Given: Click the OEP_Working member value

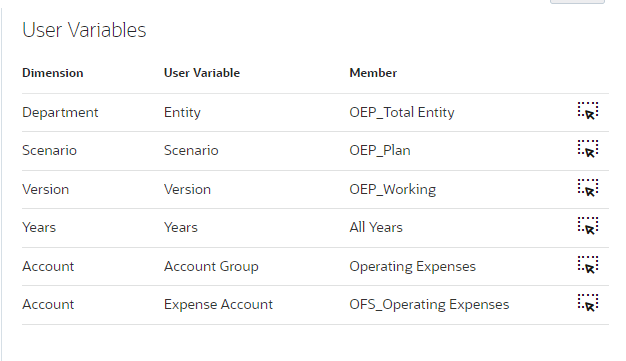Looking at the screenshot, I should pos(392,189).
